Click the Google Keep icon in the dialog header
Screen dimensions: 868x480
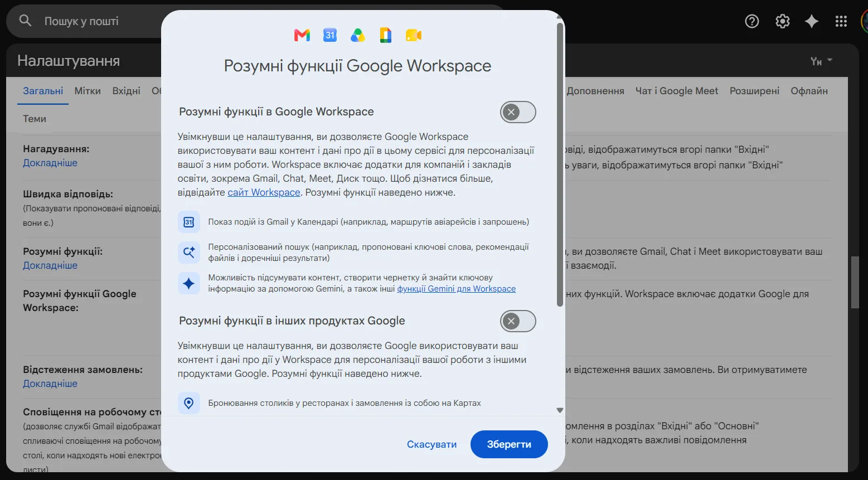coord(385,35)
